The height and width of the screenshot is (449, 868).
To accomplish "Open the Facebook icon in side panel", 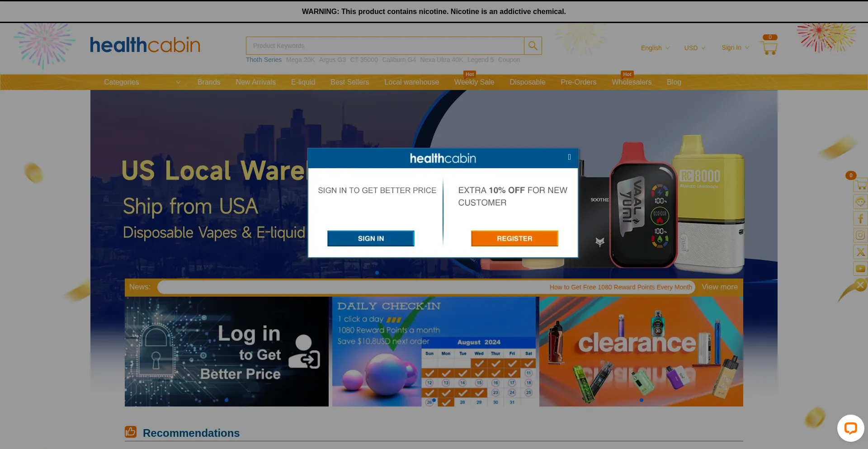I will (x=860, y=219).
